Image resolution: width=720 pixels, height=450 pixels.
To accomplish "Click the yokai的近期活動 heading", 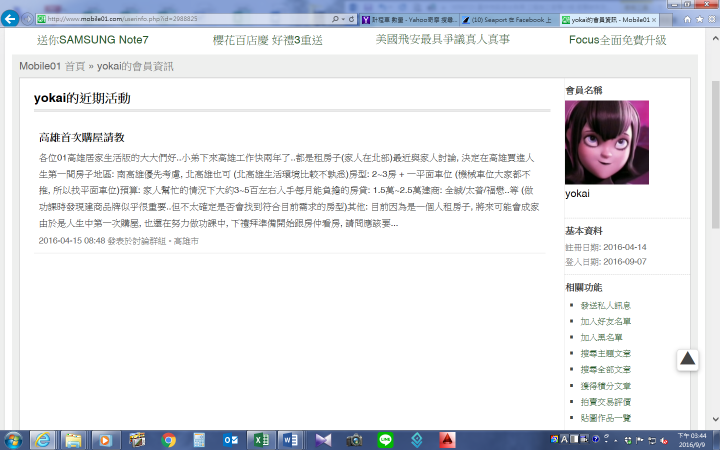I will click(82, 98).
